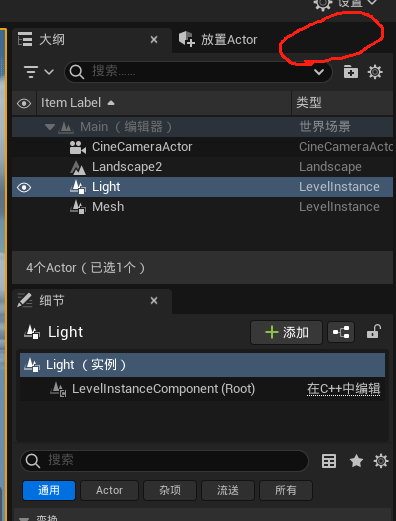
Task: Click the visibility eye column header
Action: 24,103
